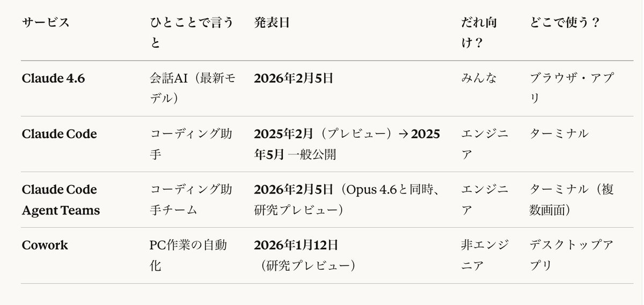
Task: Click the 会話AI（最新モデル） description cell
Action: [x=192, y=88]
